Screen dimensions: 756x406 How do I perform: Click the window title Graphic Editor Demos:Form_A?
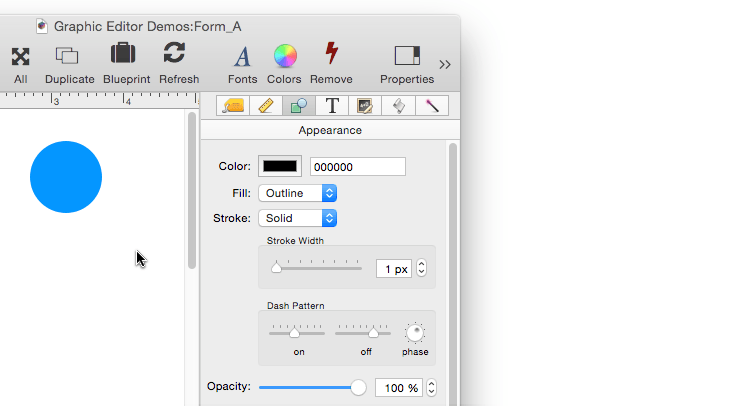[148, 27]
